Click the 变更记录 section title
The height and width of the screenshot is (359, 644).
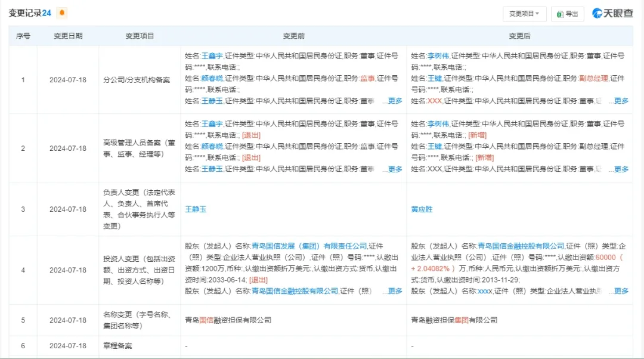click(24, 13)
